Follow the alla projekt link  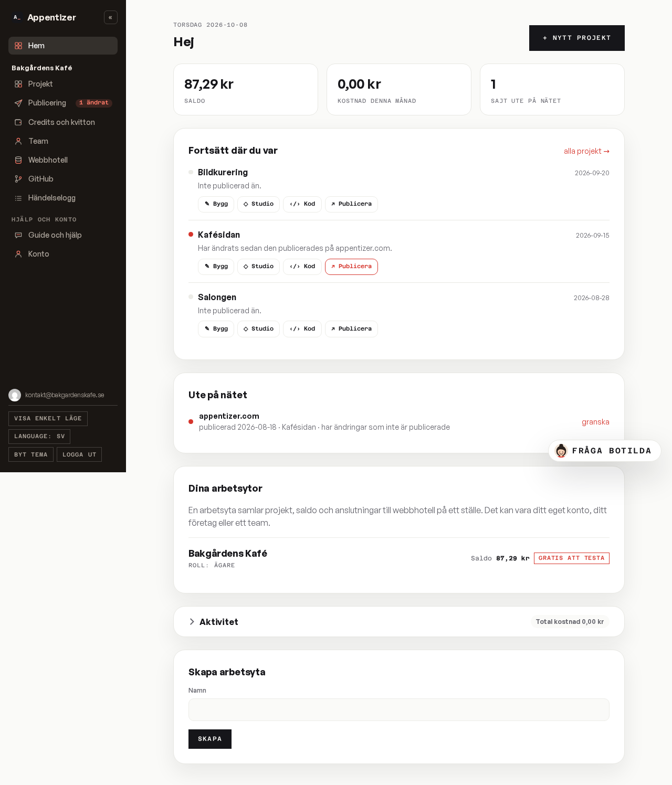pyautogui.click(x=586, y=151)
